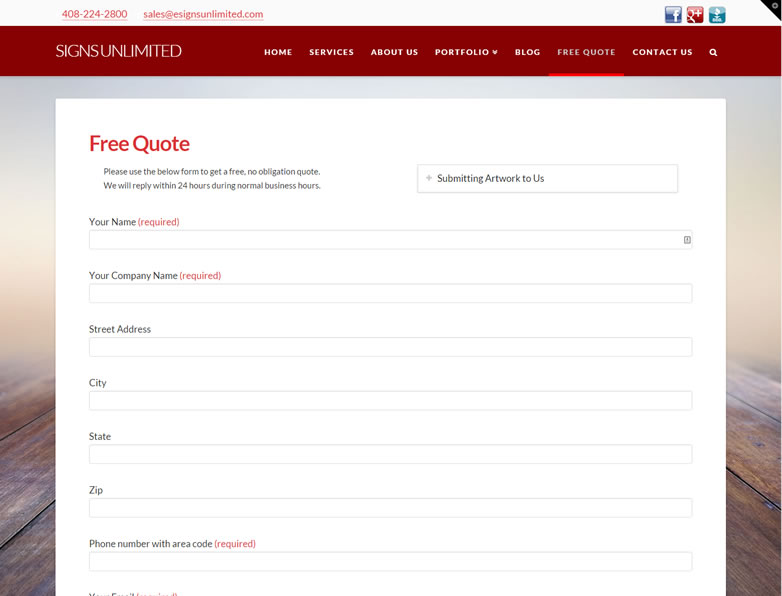Screen dimensions: 782x596
Task: Select the Contact Us menu item
Action: click(x=662, y=52)
